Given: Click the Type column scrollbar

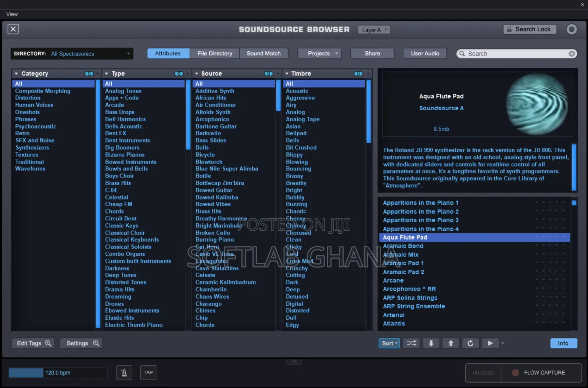Looking at the screenshot, I should click(x=188, y=114).
